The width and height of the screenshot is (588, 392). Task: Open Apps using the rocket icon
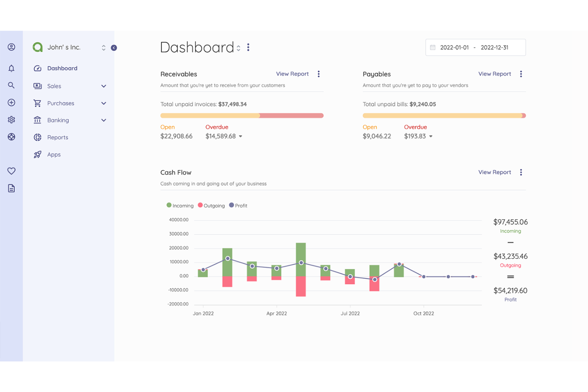pos(37,154)
